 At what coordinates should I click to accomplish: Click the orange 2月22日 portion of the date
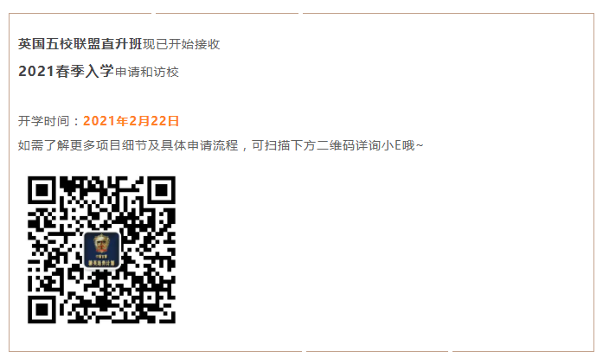pos(154,121)
